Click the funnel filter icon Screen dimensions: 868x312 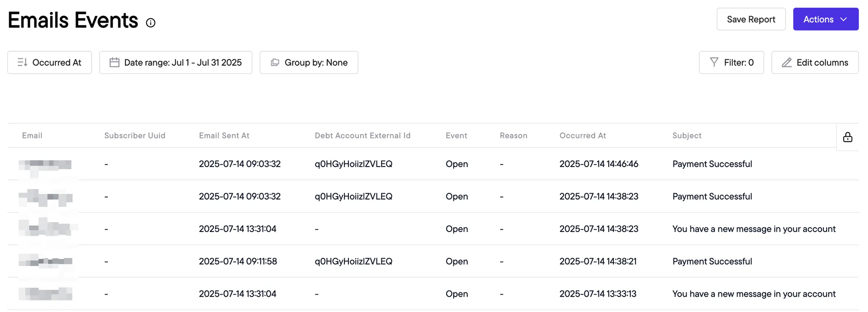pyautogui.click(x=714, y=62)
